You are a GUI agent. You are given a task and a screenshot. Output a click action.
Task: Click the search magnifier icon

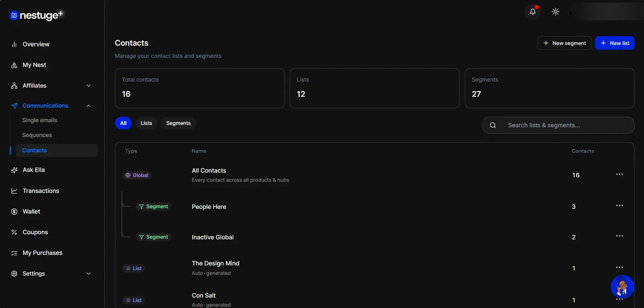[493, 125]
